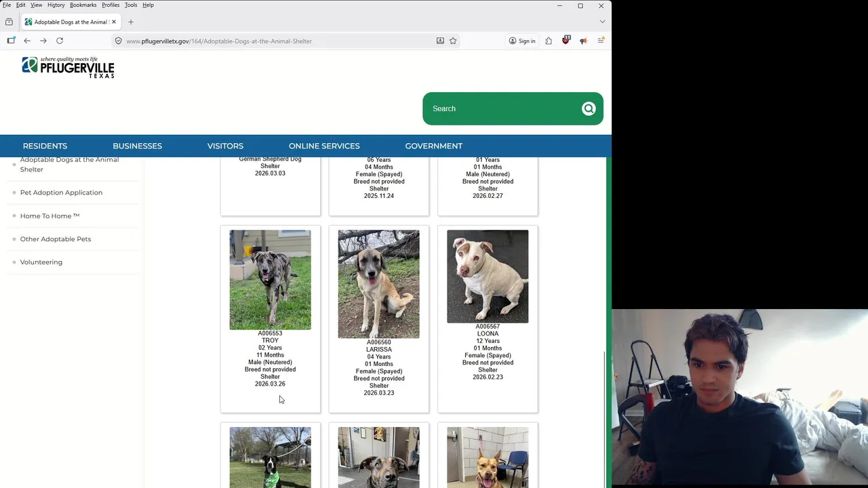This screenshot has width=868, height=488.
Task: Open Volunteering sidebar link
Action: (41, 262)
